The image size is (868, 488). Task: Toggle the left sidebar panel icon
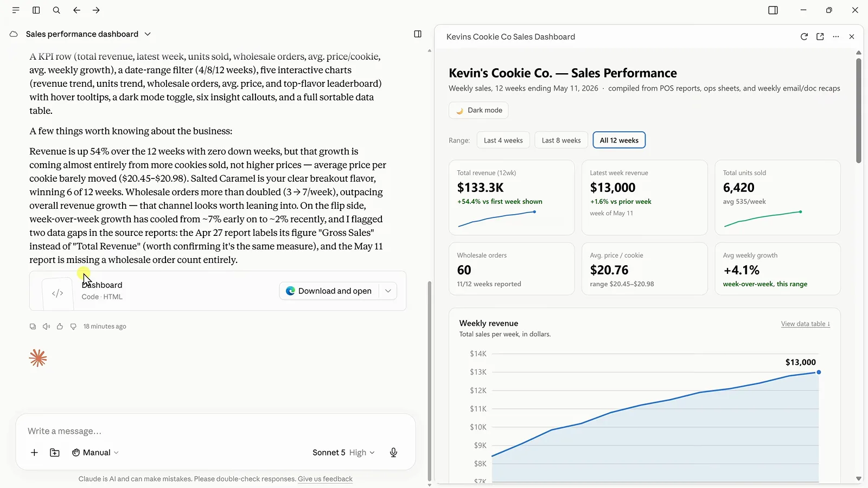point(36,10)
